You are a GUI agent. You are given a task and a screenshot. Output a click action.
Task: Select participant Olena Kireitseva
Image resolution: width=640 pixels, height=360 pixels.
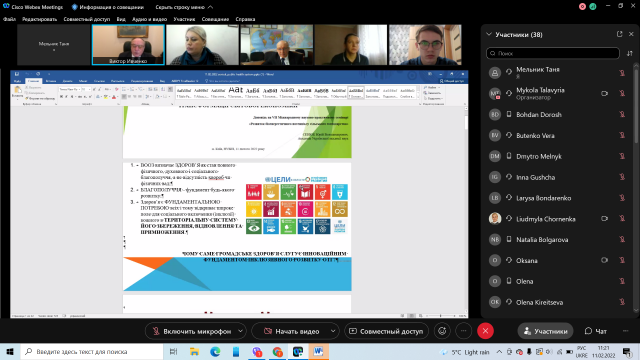coord(558,302)
